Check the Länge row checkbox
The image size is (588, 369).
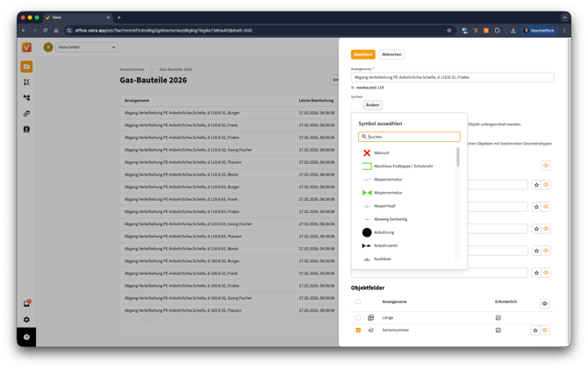358,317
